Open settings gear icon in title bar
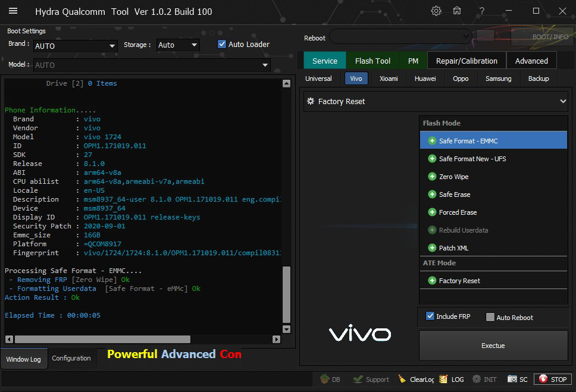 pos(436,11)
